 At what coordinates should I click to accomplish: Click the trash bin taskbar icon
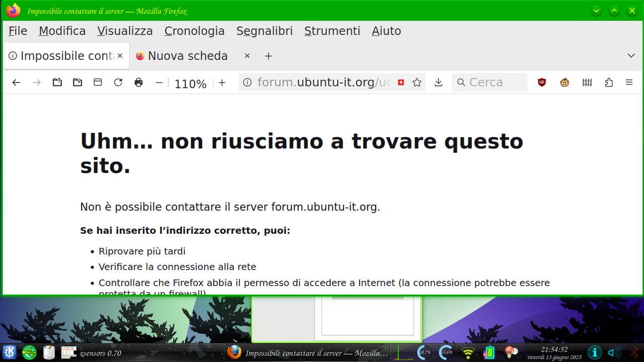49,352
